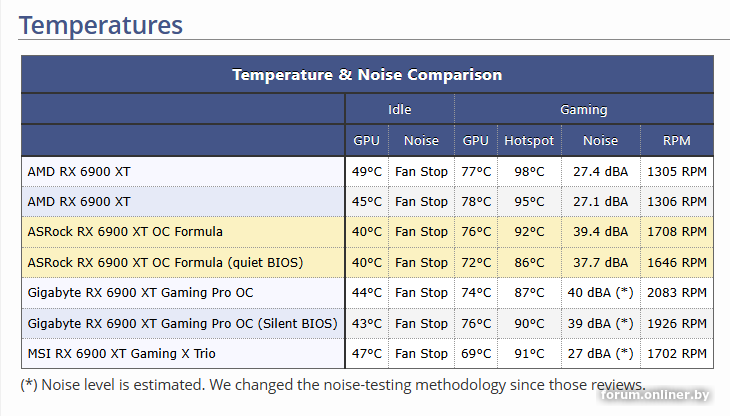730x416 pixels.
Task: Click the MSI RX 6900 XT Gaming X Trio label
Action: [121, 353]
